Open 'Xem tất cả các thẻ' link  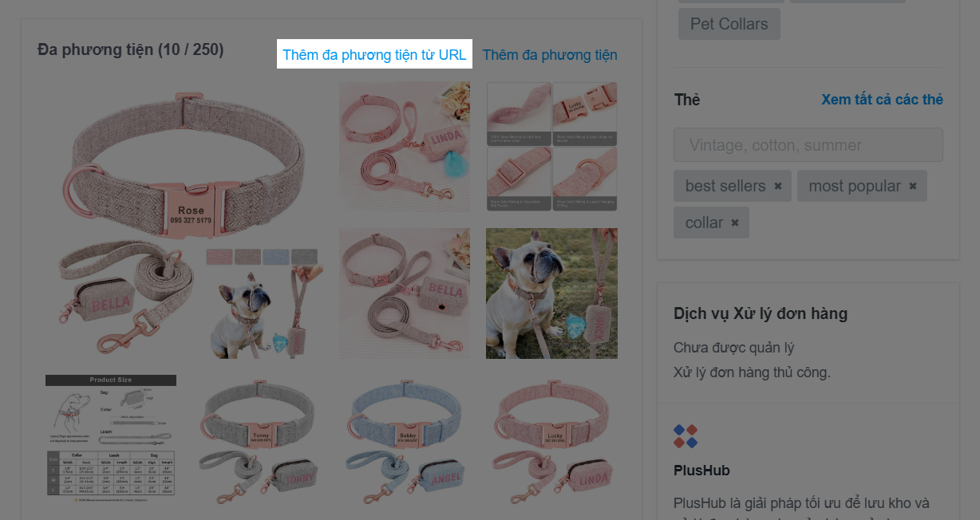(882, 100)
